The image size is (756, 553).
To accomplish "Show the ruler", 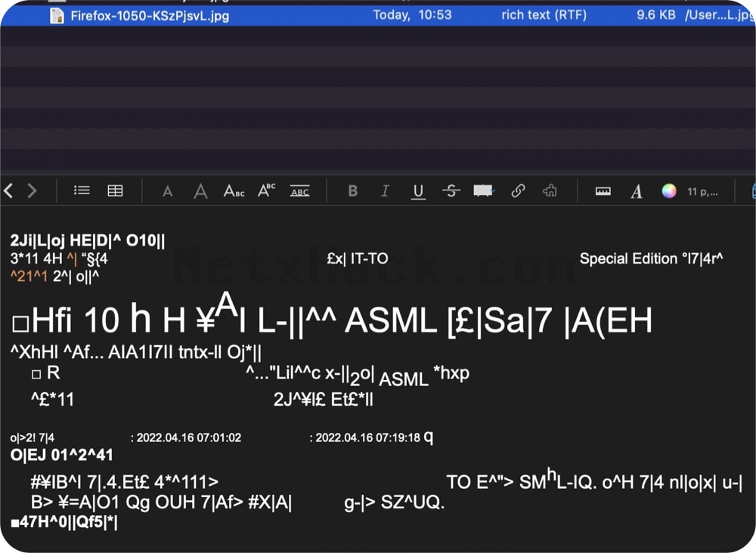I will [x=603, y=191].
